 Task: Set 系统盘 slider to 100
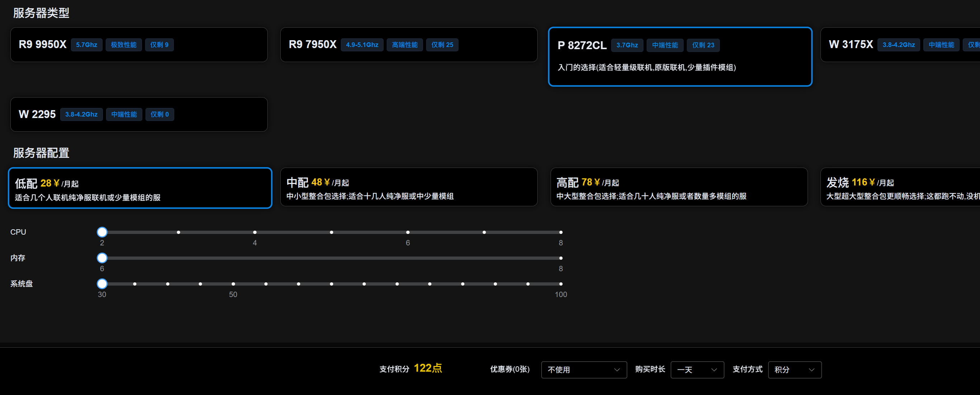(560, 284)
